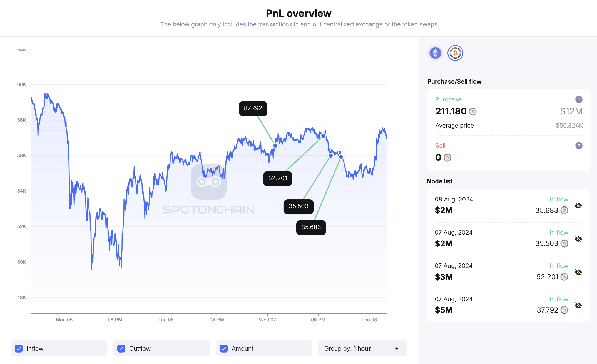The image size is (597, 364).
Task: Click the Bitcoin icon beside 87.792 in node list
Action: pos(564,310)
